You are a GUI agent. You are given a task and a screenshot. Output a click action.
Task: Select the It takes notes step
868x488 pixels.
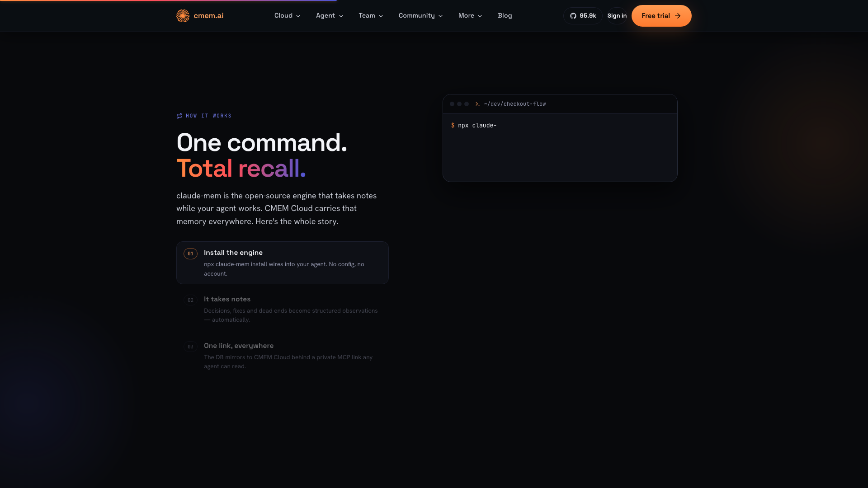(x=283, y=309)
